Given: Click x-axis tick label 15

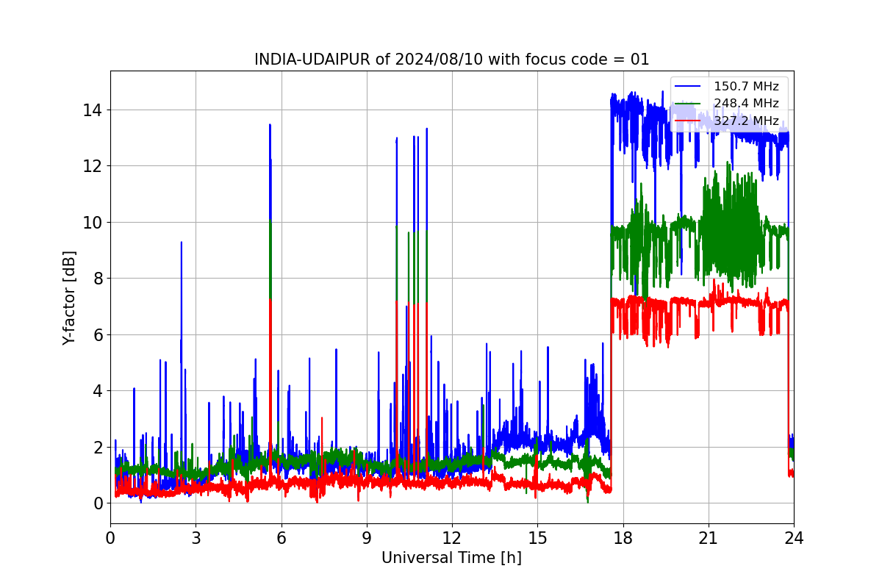Looking at the screenshot, I should (x=537, y=537).
